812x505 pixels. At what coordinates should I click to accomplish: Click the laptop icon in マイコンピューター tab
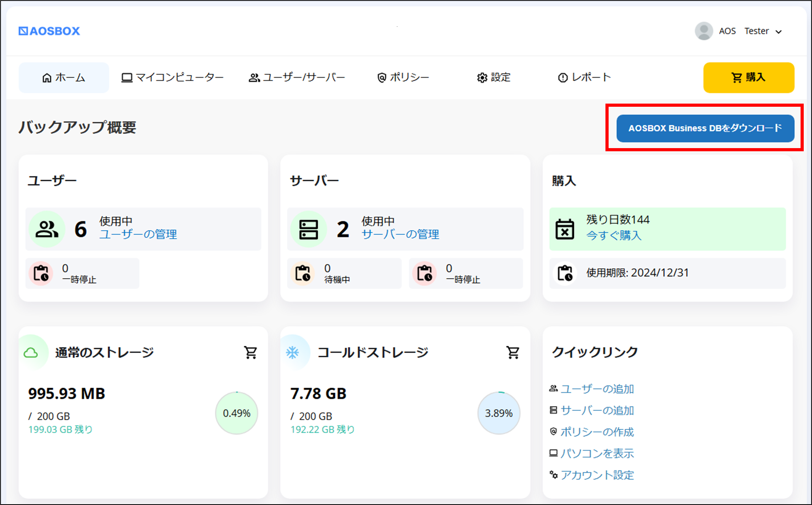click(x=127, y=78)
